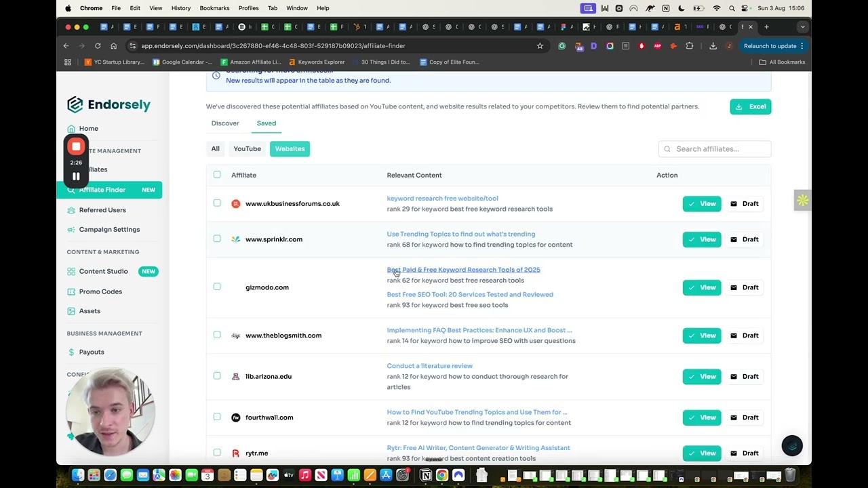Image resolution: width=868 pixels, height=488 pixels.
Task: Open 'Best Free SEO Tool: 20 Services' link
Action: [470, 294]
